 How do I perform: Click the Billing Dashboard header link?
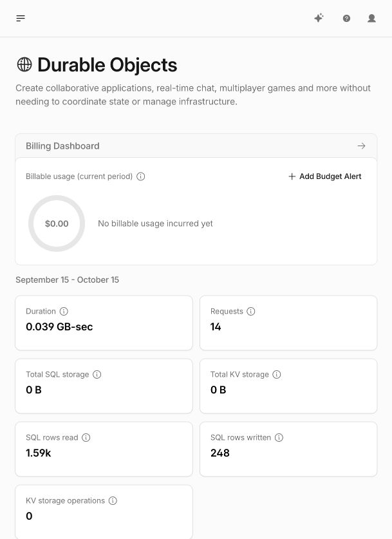(196, 146)
